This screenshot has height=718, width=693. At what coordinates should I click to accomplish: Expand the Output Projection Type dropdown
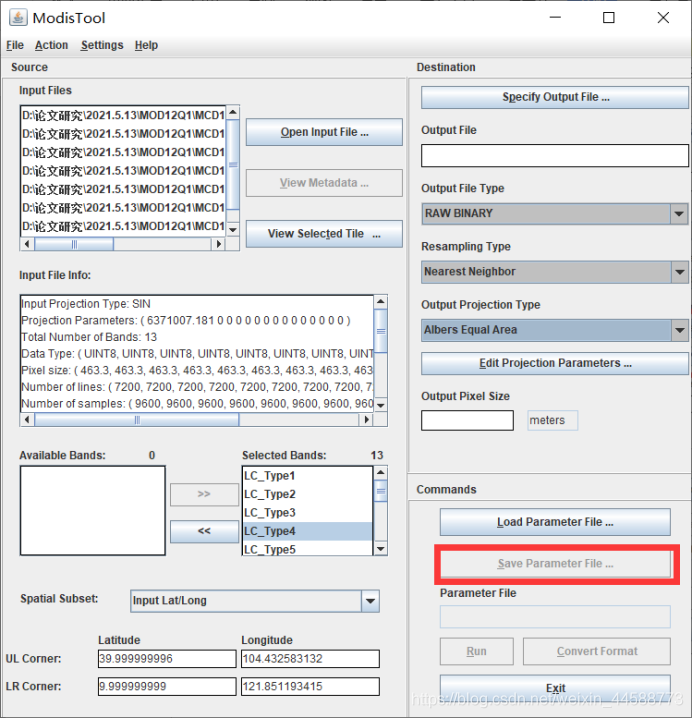(x=679, y=330)
